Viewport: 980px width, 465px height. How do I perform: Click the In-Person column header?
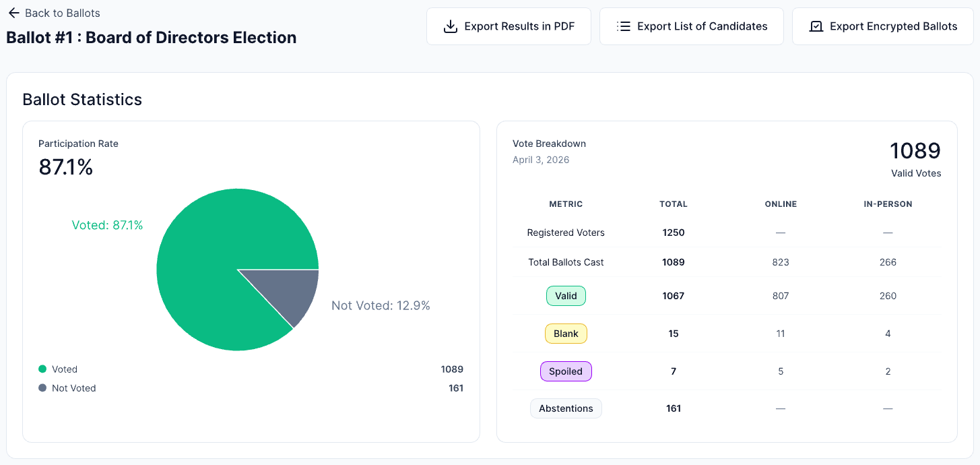(x=888, y=204)
